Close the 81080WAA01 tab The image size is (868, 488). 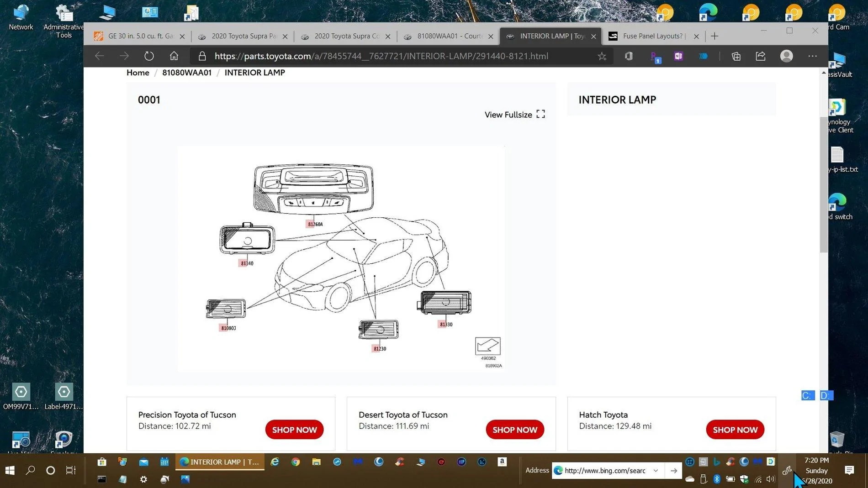coord(491,37)
